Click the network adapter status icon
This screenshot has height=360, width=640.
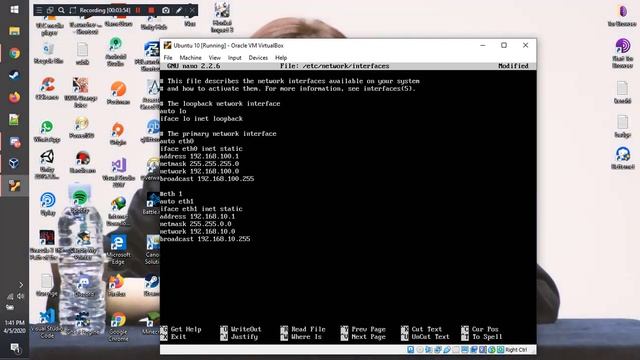pyautogui.click(x=438, y=350)
